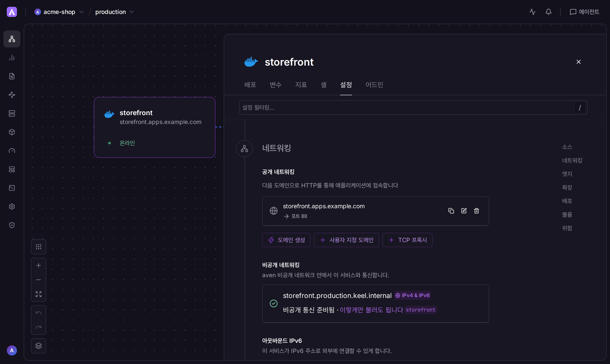Jump to 볼륨 section in side index
Viewport: 610px width, 364px height.
pyautogui.click(x=567, y=214)
